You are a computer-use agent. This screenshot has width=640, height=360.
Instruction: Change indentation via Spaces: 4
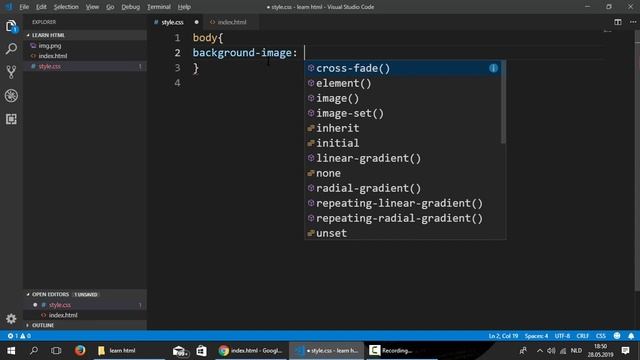[x=536, y=336]
